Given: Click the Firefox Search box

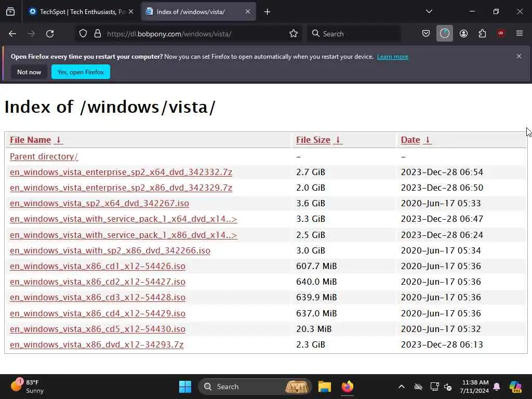Looking at the screenshot, I should tap(354, 34).
